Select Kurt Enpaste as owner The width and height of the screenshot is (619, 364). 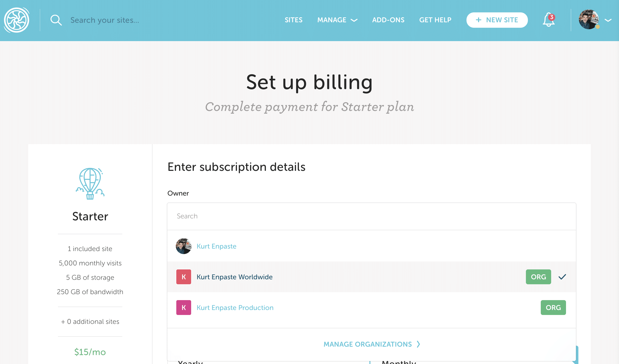(216, 246)
